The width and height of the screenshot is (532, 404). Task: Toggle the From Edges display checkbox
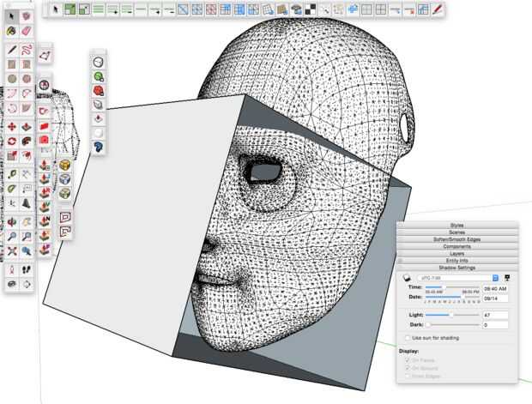click(408, 376)
